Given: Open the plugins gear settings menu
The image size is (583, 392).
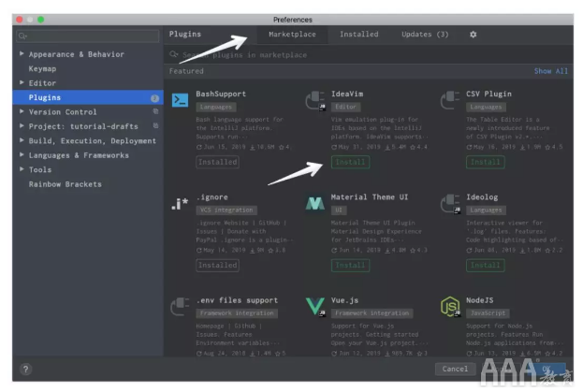Looking at the screenshot, I should coord(473,35).
